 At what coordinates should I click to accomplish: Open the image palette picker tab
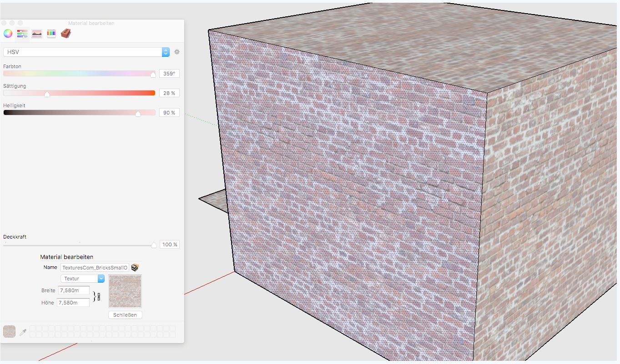click(37, 33)
